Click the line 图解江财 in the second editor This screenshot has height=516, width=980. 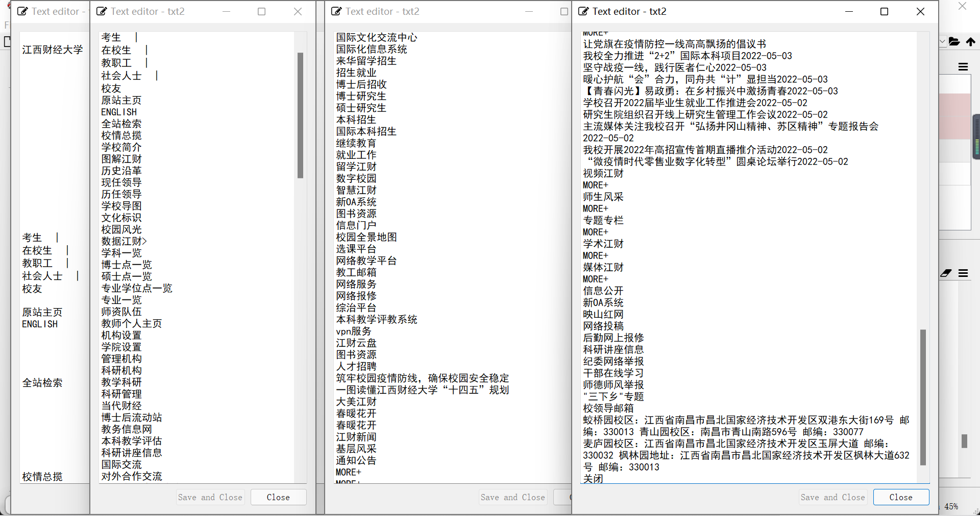[121, 159]
